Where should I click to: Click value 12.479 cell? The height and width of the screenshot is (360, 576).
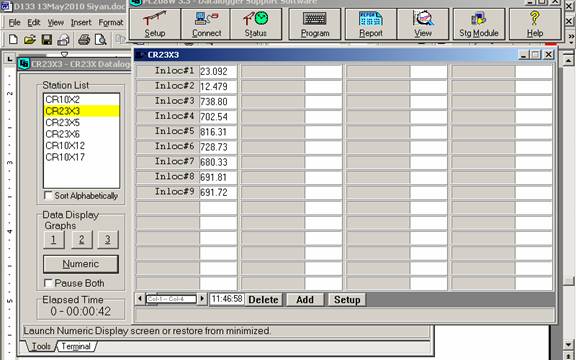coord(218,86)
